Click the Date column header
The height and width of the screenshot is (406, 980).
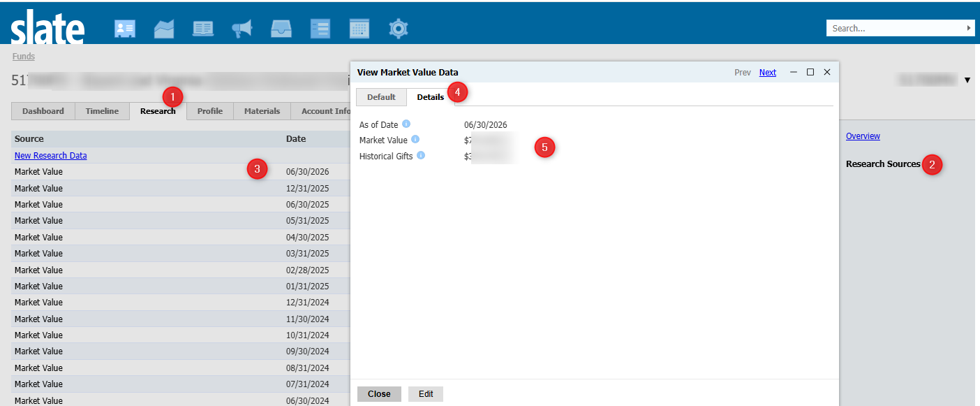click(296, 139)
